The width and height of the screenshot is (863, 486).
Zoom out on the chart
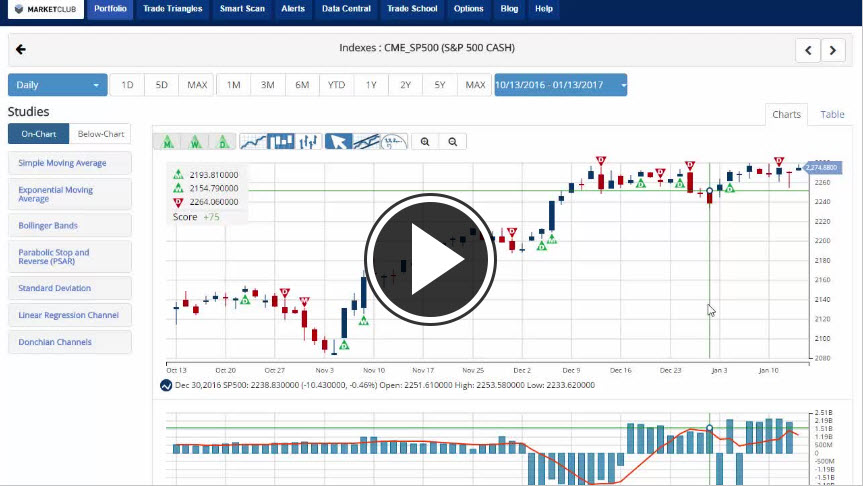point(452,142)
